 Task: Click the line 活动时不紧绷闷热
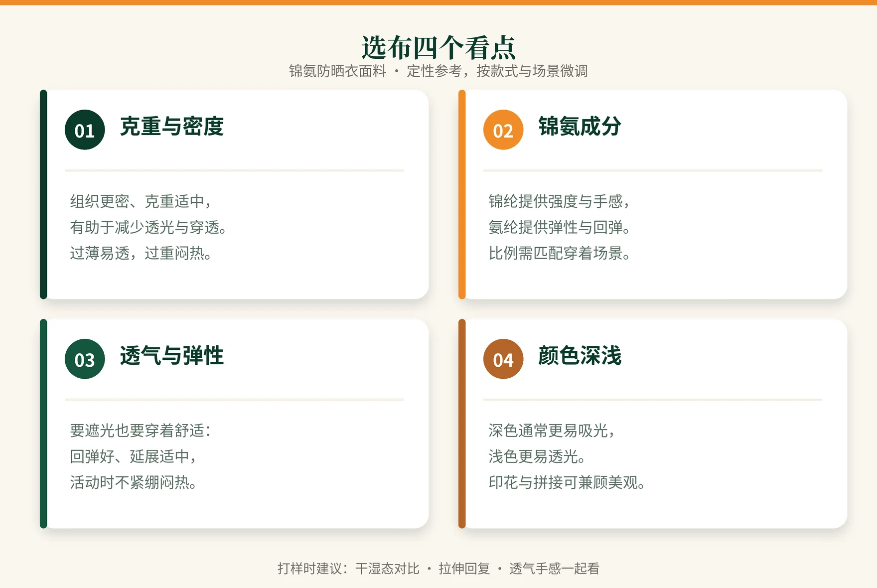[134, 482]
